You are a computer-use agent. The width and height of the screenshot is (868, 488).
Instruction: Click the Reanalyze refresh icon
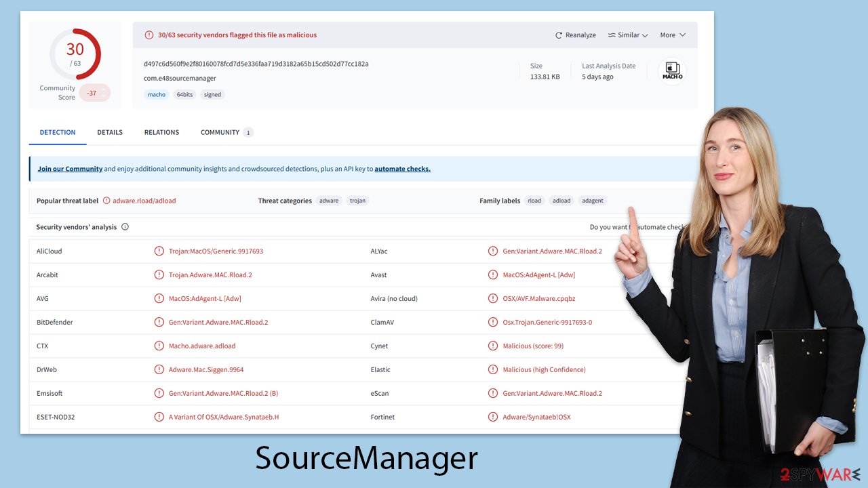(x=559, y=35)
